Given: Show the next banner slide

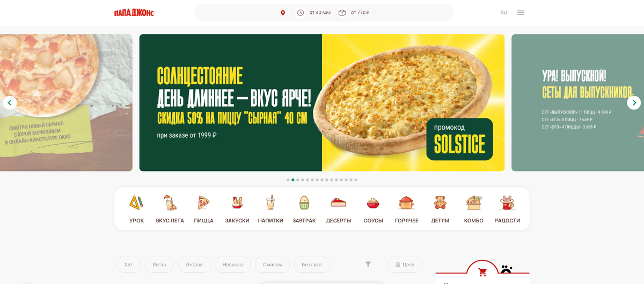Looking at the screenshot, I should [634, 103].
